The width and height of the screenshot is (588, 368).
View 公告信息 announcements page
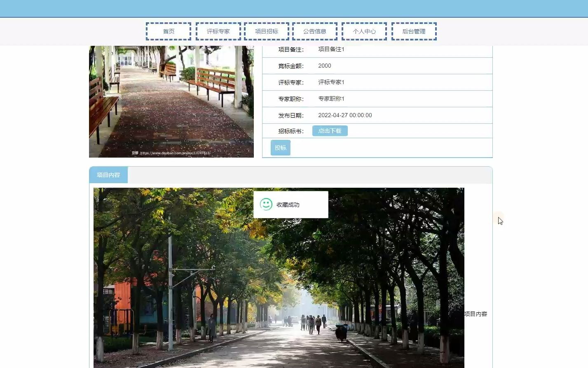(314, 31)
